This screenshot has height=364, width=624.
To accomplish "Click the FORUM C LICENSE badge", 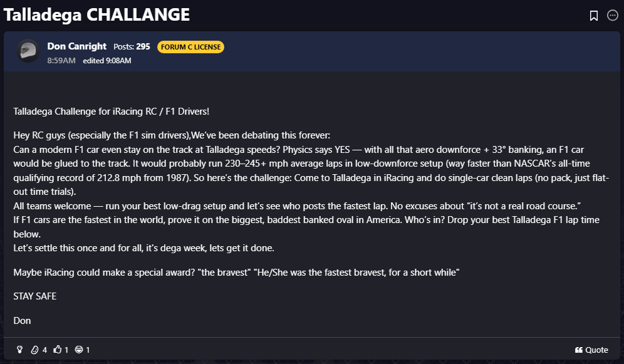I will point(190,47).
